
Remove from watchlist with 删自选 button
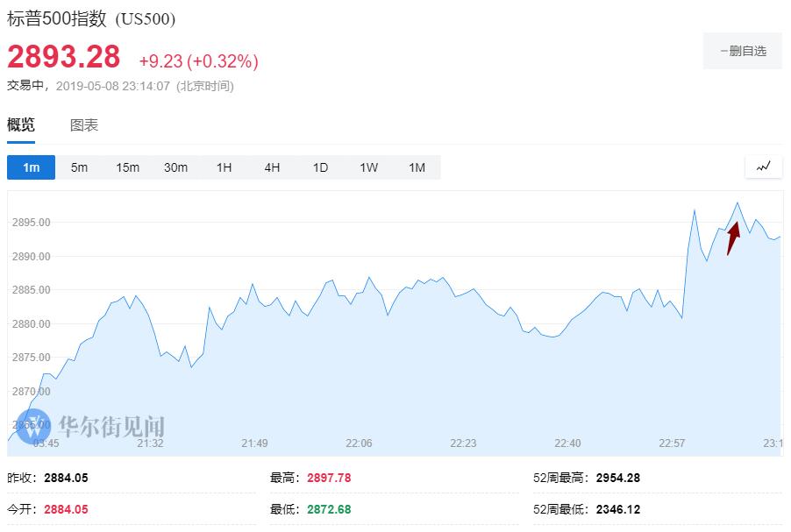coord(742,51)
